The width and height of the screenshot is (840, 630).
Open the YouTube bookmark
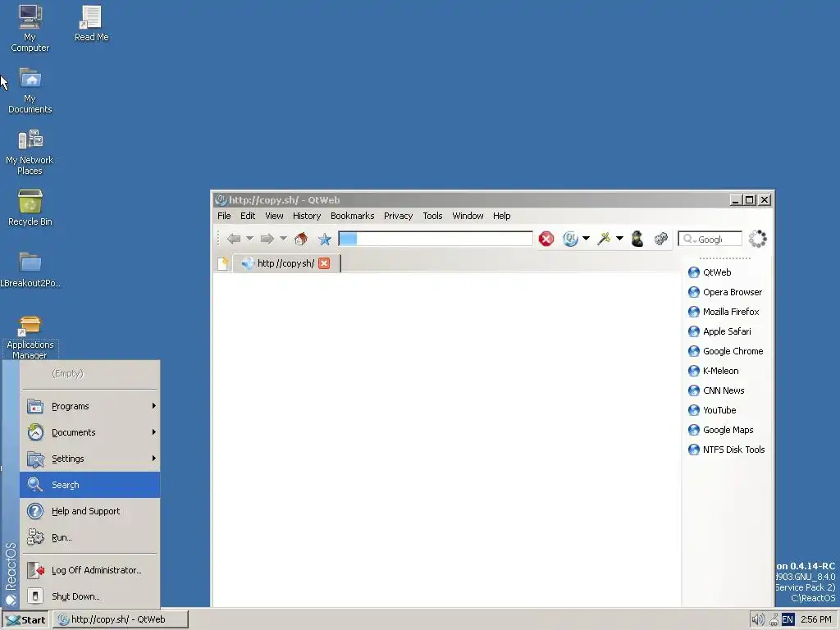pos(713,410)
